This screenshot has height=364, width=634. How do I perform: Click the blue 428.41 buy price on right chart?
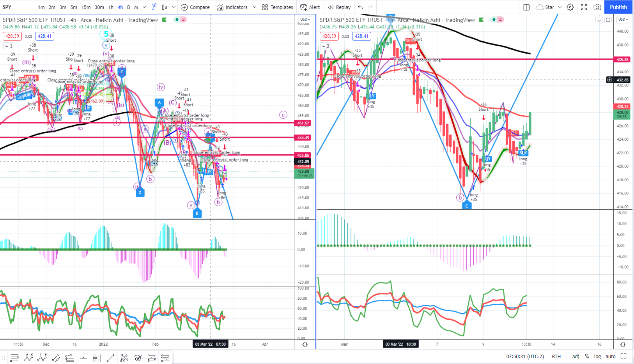click(x=361, y=36)
